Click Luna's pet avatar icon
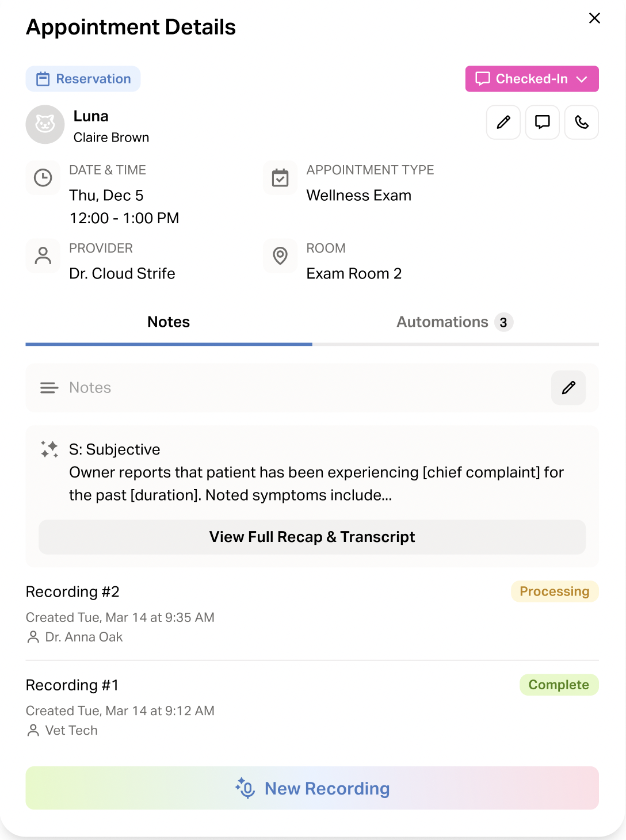The width and height of the screenshot is (626, 840). point(45,124)
